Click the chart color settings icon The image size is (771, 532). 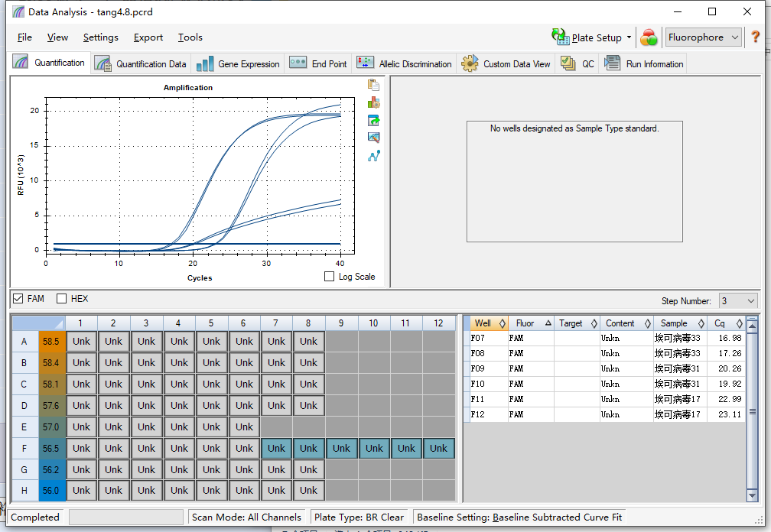tap(374, 102)
